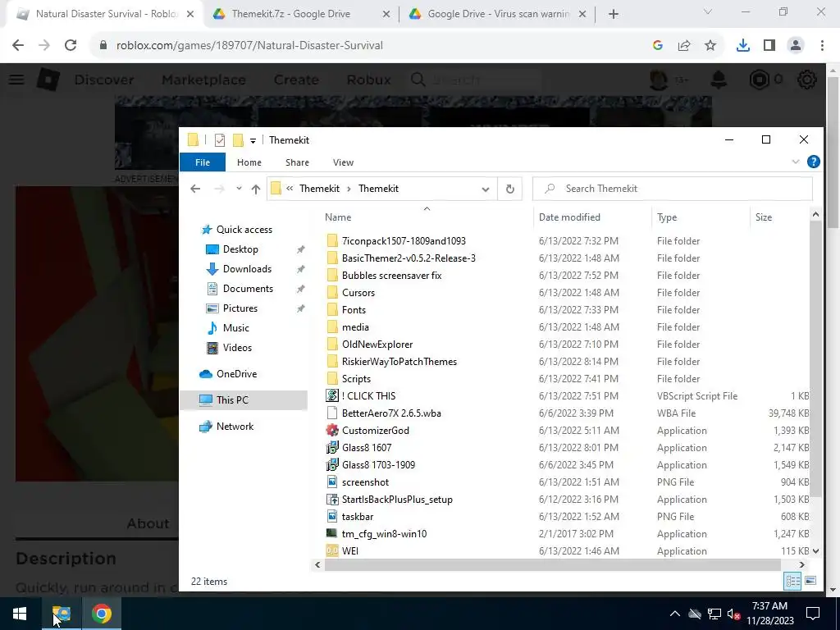The image size is (840, 630).
Task: Open recent locations dropdown arrow
Action: (x=239, y=189)
